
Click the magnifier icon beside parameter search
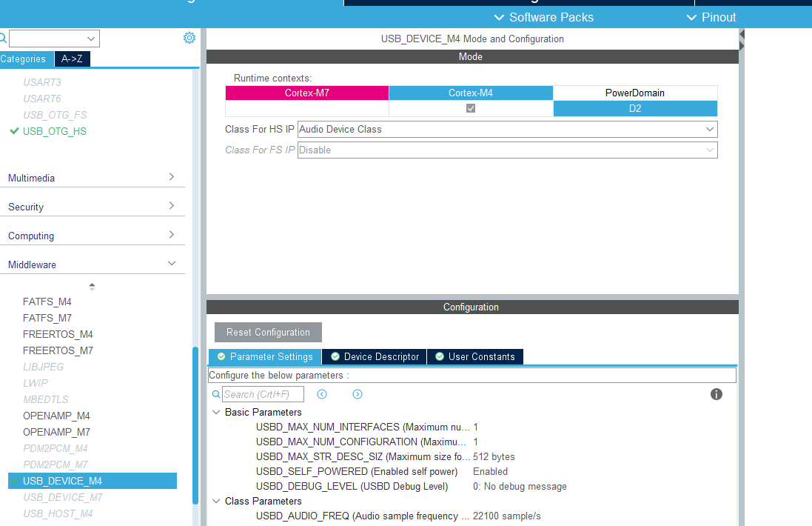[216, 394]
